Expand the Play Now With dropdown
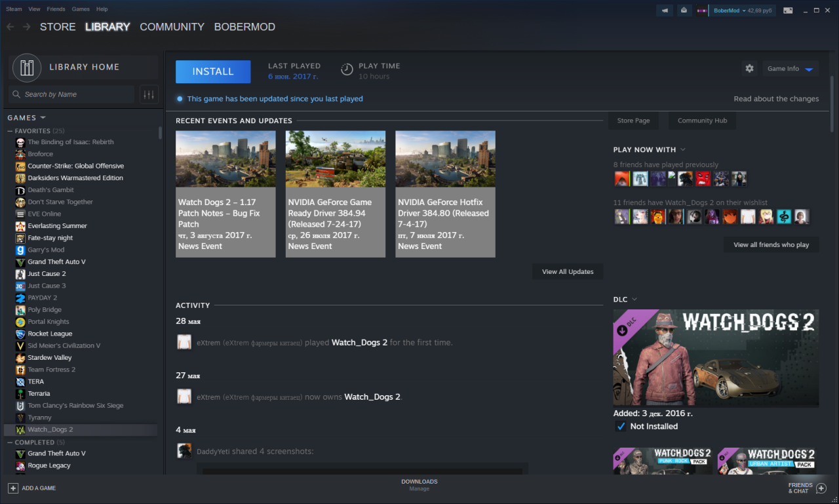 point(683,150)
